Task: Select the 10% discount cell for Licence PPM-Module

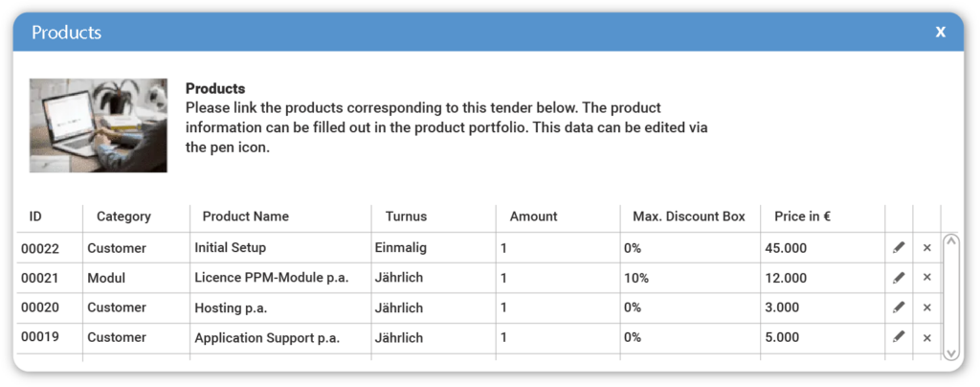Action: 636,278
